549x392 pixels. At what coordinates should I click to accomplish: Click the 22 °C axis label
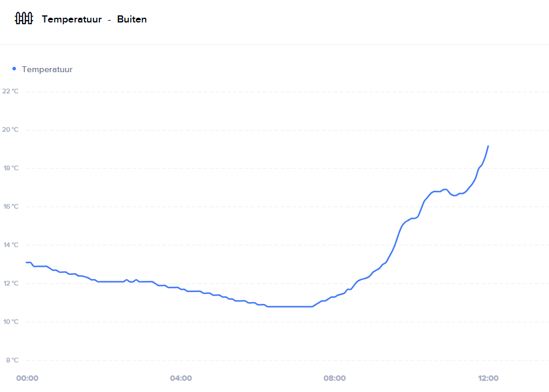10,91
